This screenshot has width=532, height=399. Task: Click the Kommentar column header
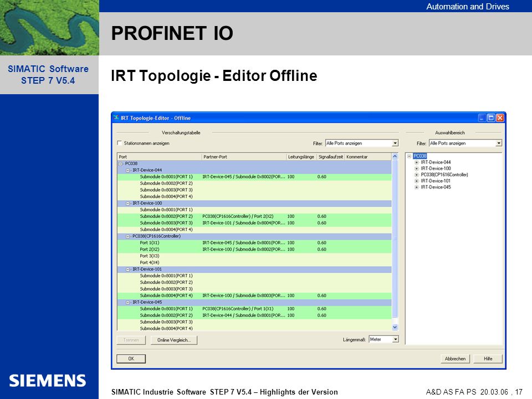point(368,157)
